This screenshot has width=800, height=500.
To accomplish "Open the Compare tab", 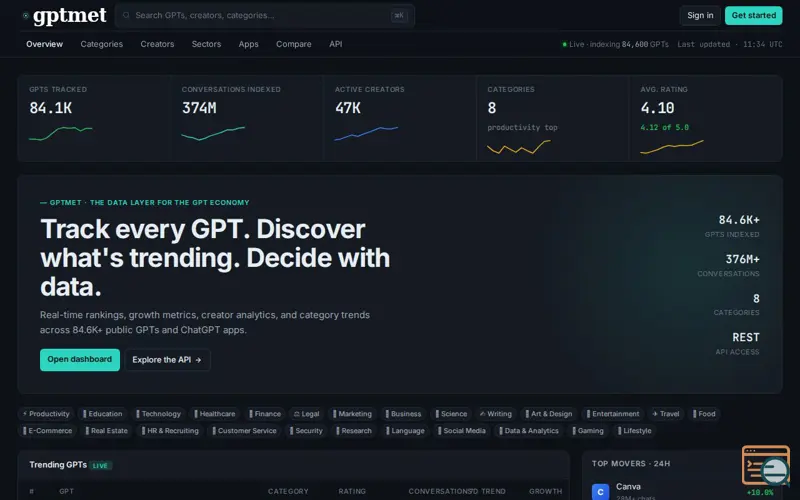I will point(293,44).
